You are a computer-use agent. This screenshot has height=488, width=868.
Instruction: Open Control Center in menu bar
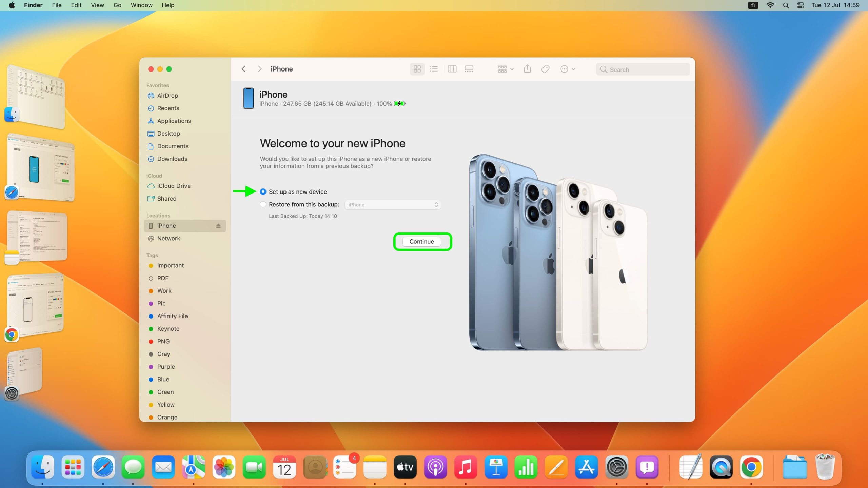pos(801,5)
